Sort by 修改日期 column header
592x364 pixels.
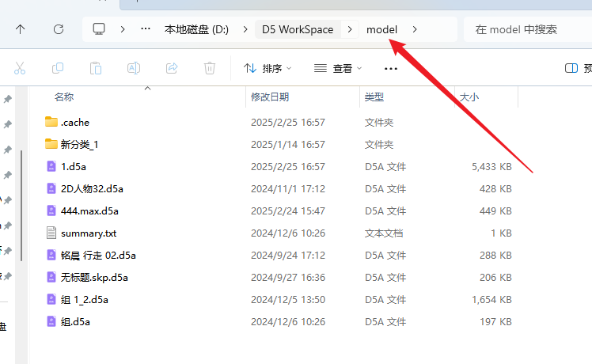(x=270, y=97)
